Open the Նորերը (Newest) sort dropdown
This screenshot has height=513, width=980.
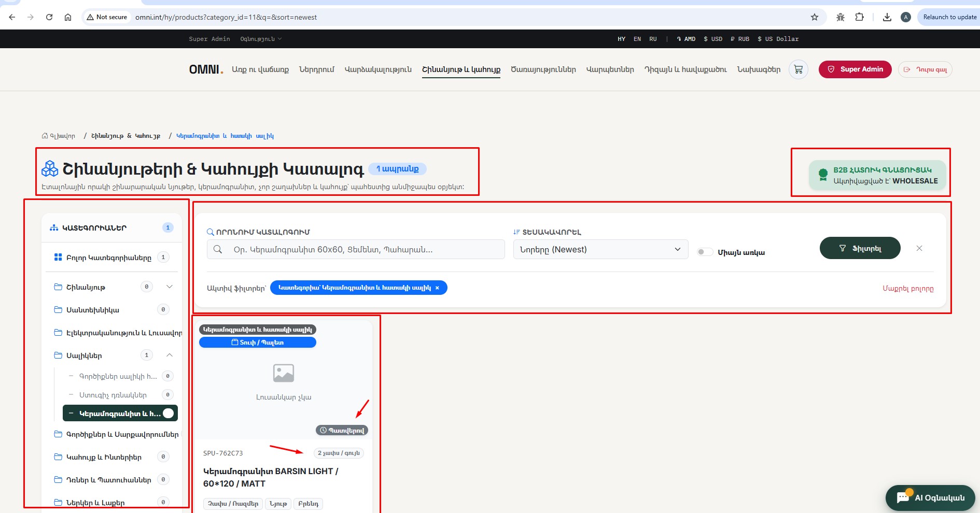tap(600, 249)
